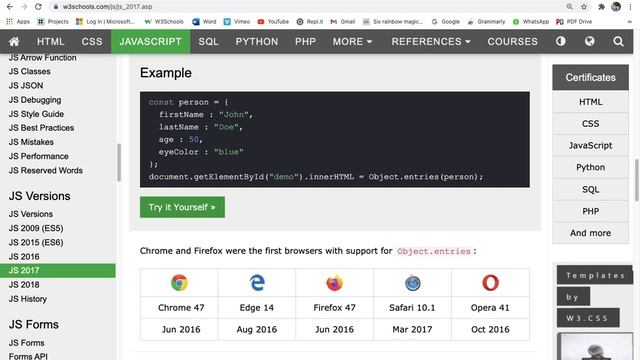Open the W3Schools bookmark
The height and width of the screenshot is (360, 640).
tap(164, 22)
